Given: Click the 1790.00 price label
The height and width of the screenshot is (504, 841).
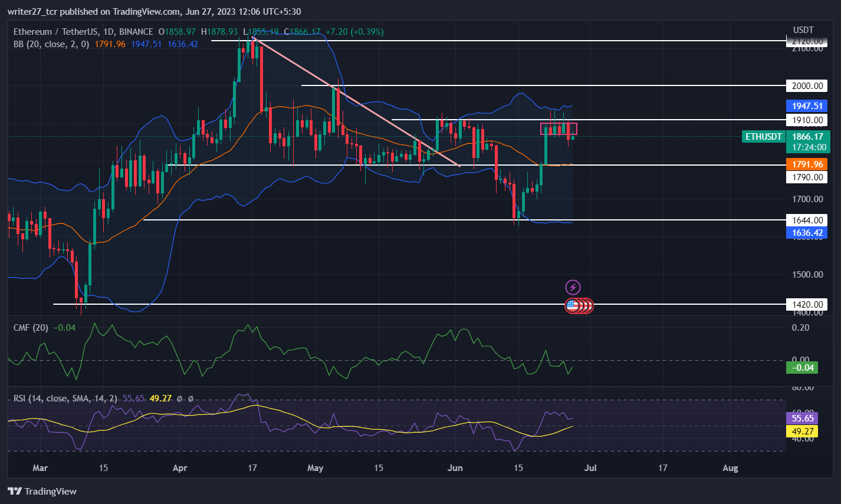Looking at the screenshot, I should (x=807, y=177).
